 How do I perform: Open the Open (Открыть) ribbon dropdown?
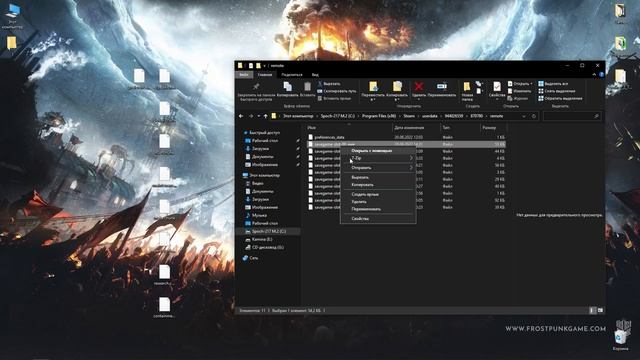(520, 84)
